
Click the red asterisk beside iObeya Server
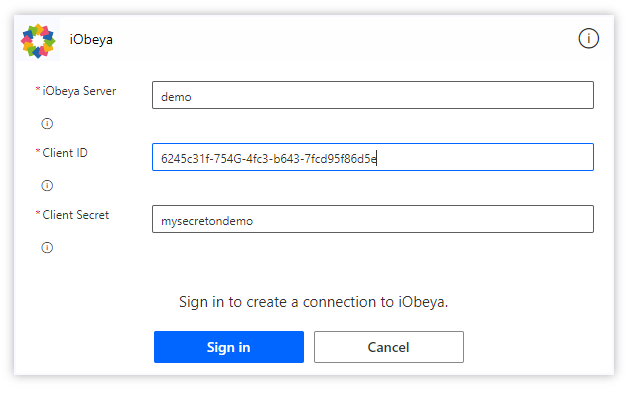[x=38, y=89]
